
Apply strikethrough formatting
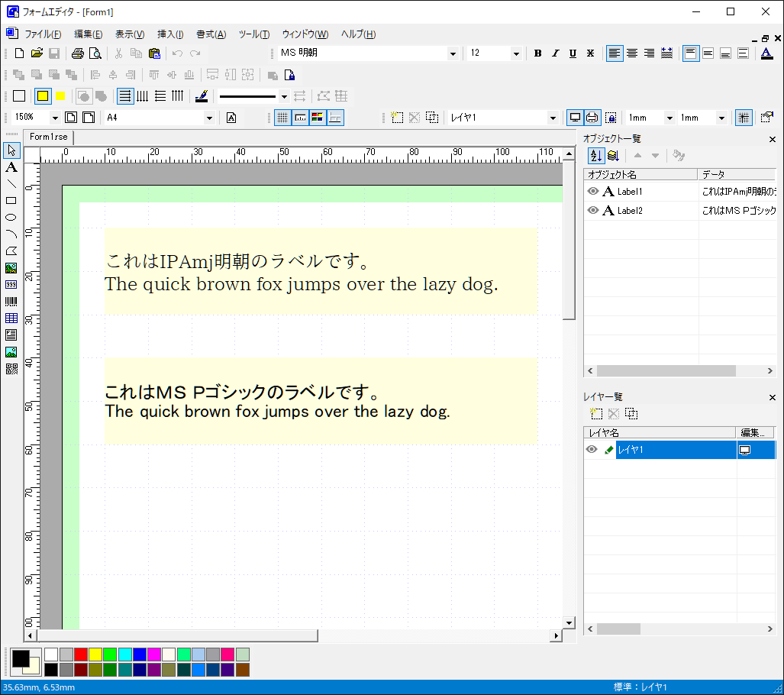pyautogui.click(x=591, y=53)
